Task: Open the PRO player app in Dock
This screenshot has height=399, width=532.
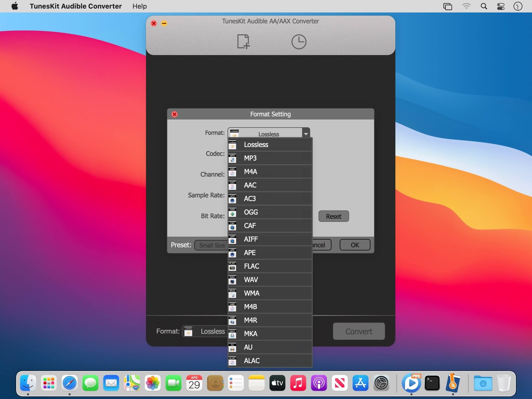Action: pyautogui.click(x=411, y=383)
